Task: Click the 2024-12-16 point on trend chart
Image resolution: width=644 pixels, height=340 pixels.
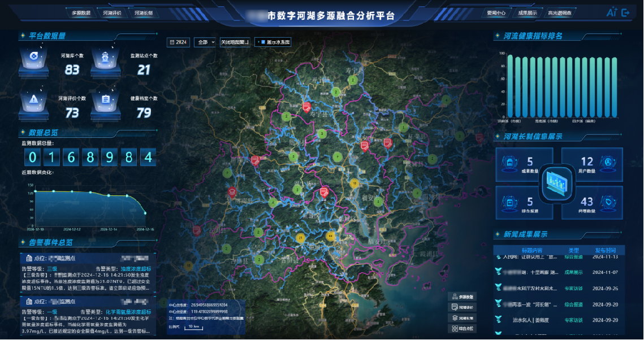Action: [145, 213]
